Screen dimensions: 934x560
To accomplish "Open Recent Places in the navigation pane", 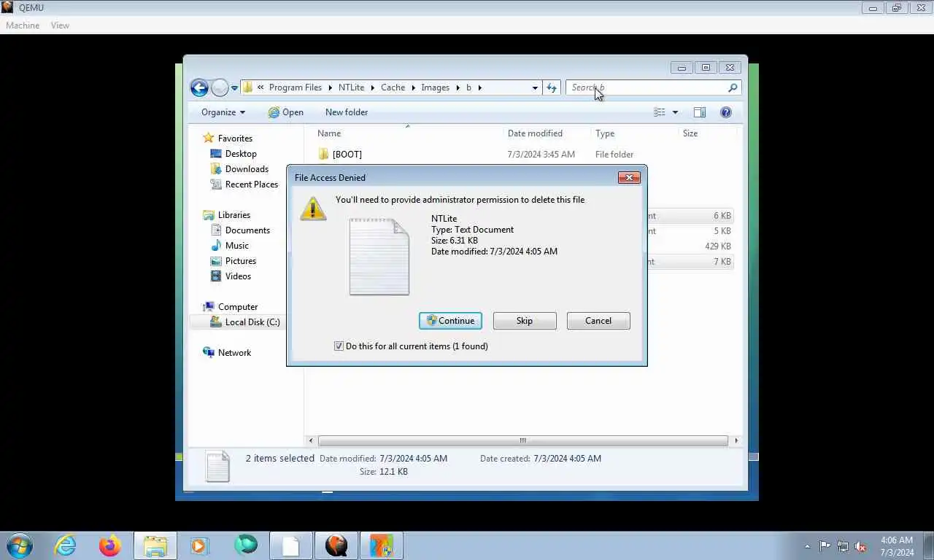I will pyautogui.click(x=252, y=184).
